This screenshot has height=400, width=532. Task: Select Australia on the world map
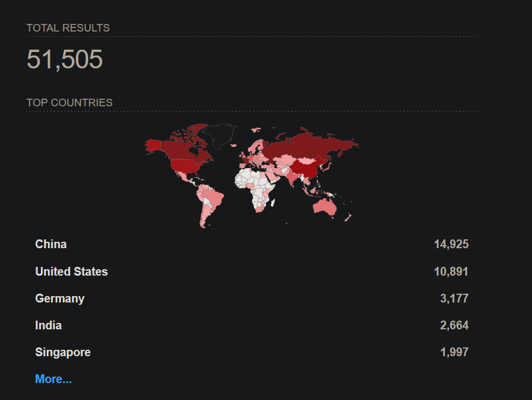[x=325, y=207]
